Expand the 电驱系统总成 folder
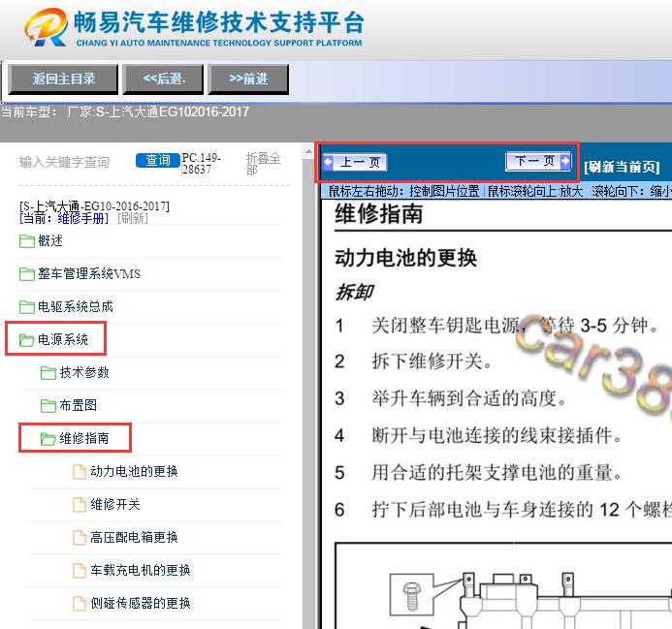The width and height of the screenshot is (672, 629). [76, 307]
